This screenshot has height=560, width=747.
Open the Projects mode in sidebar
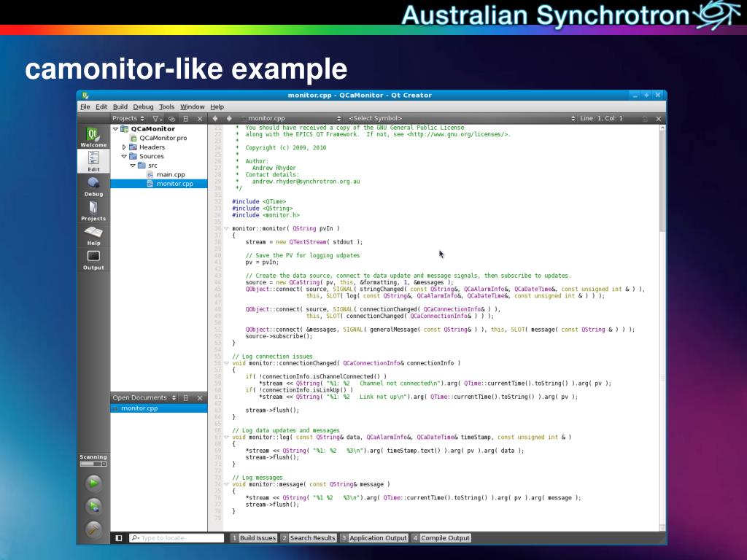pyautogui.click(x=93, y=211)
